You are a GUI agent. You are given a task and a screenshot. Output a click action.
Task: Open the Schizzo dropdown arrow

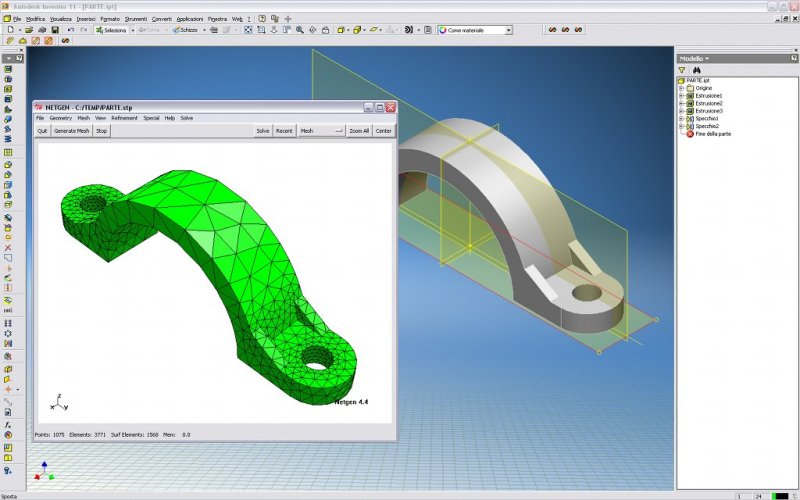204,30
